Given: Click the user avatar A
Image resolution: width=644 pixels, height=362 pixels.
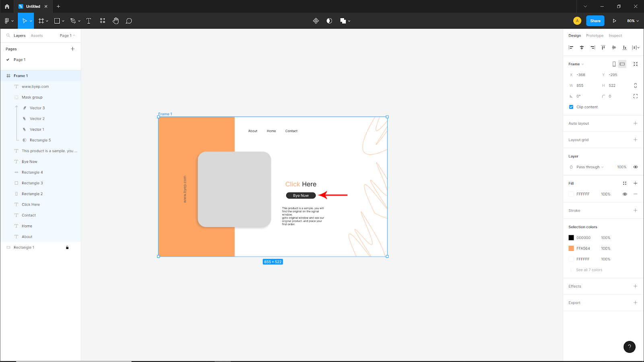Looking at the screenshot, I should 577,21.
